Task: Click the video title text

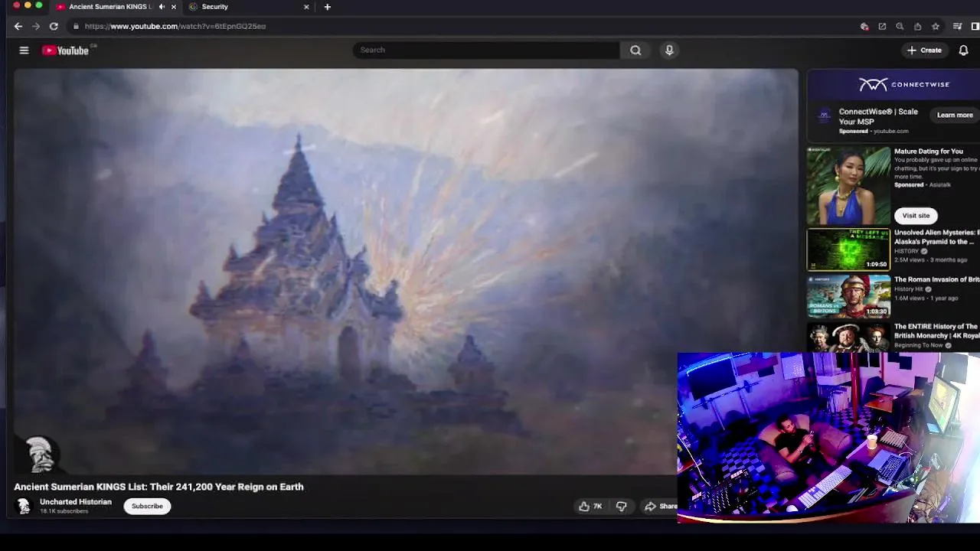Action: click(x=158, y=487)
